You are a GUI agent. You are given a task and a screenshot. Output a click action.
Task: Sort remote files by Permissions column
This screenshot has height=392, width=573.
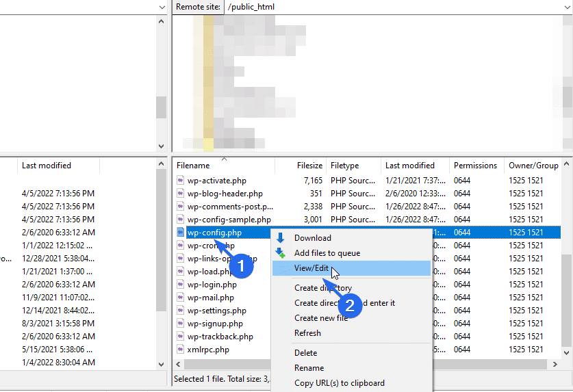tap(475, 166)
